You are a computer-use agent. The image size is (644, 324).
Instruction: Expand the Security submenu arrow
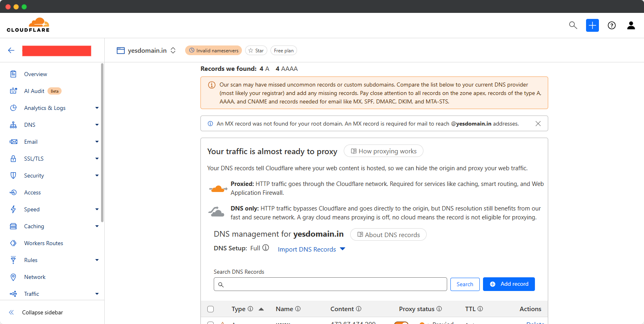(97, 175)
